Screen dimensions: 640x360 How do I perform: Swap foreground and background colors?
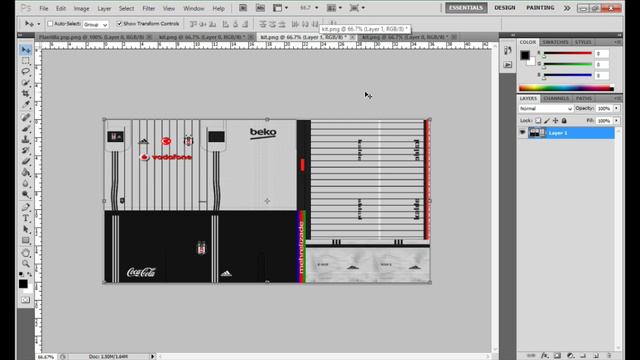(30, 274)
